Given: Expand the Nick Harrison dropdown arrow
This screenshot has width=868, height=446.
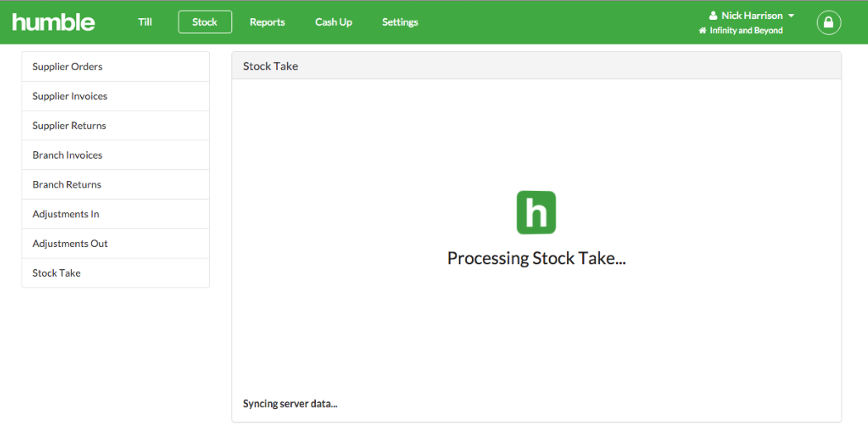Looking at the screenshot, I should (x=791, y=16).
